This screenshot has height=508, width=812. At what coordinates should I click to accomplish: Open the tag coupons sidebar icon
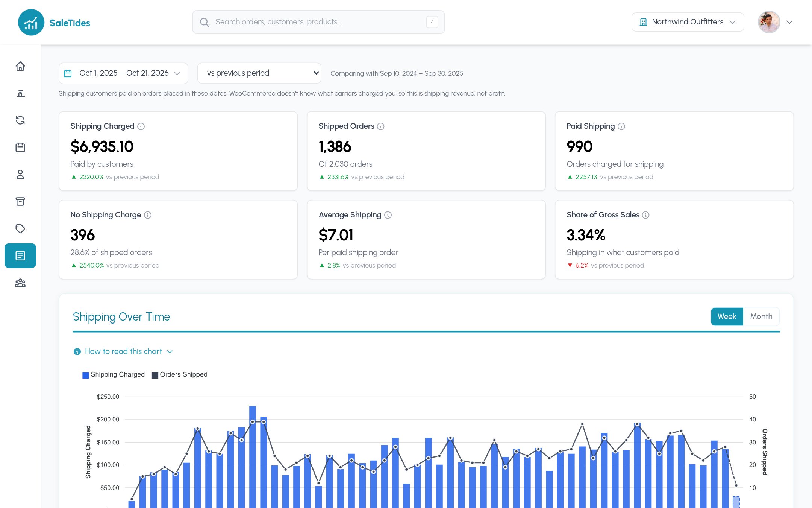(x=20, y=229)
